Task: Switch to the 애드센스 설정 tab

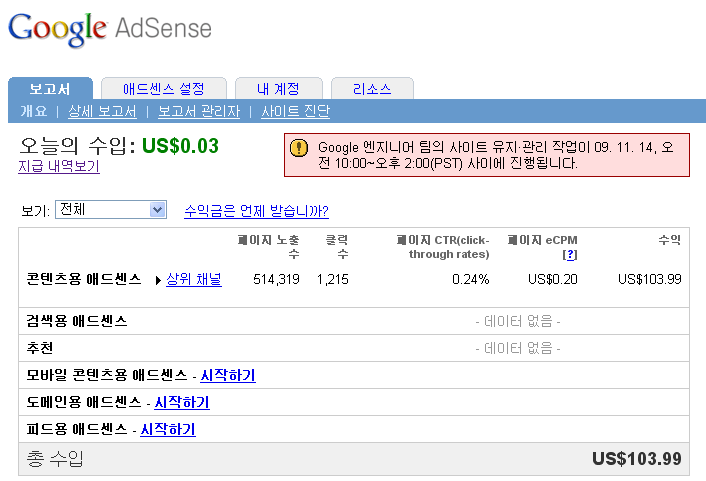Action: (164, 88)
